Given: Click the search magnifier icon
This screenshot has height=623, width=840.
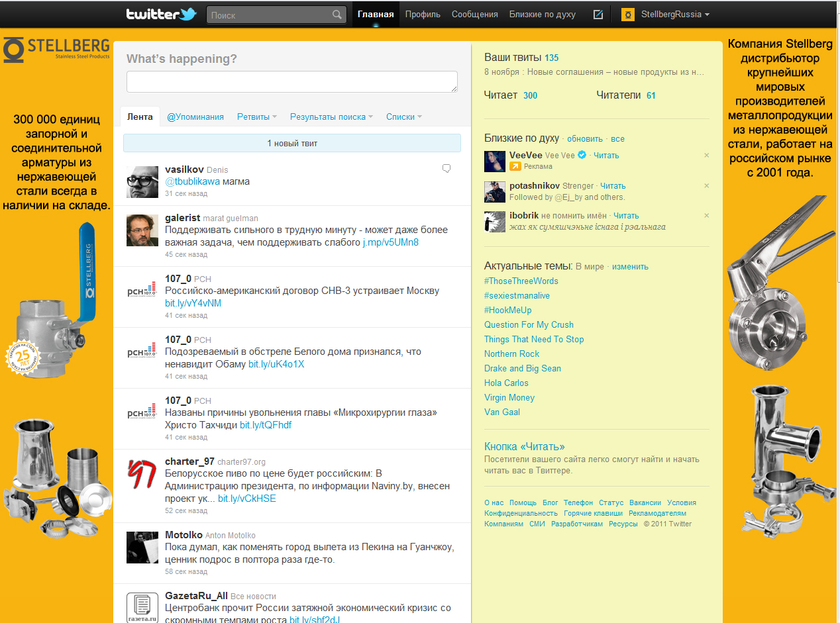Looking at the screenshot, I should [x=337, y=15].
